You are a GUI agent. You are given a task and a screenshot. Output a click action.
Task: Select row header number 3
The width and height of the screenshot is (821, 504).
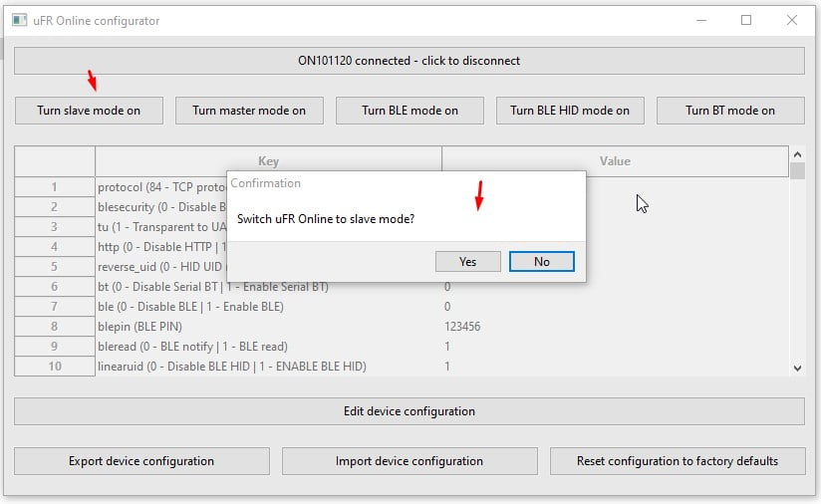click(x=55, y=227)
